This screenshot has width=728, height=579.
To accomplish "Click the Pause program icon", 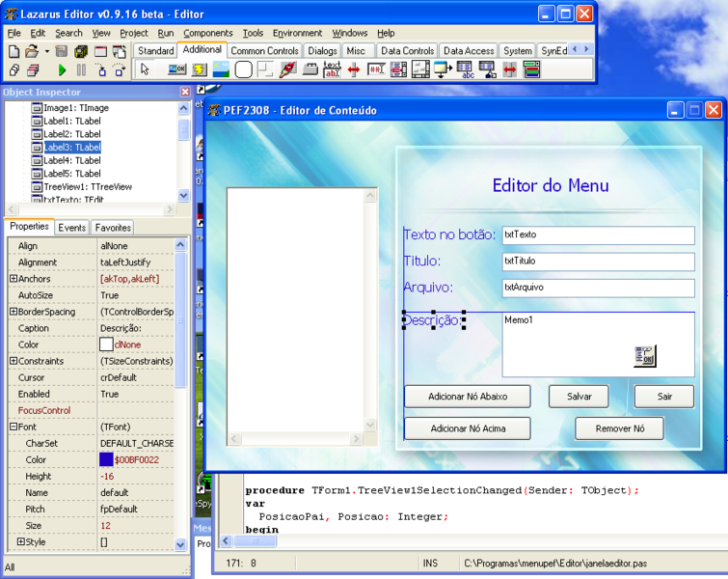I will pos(81,70).
